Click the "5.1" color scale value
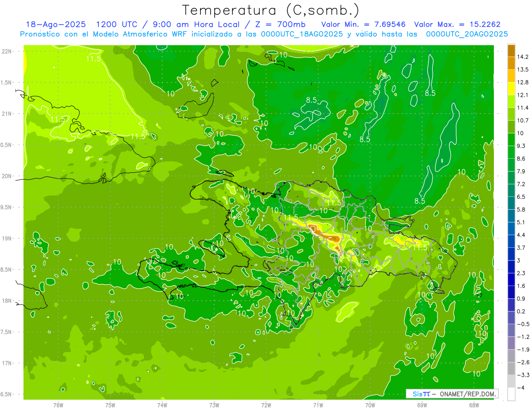The height and width of the screenshot is (411, 532). [x=521, y=222]
